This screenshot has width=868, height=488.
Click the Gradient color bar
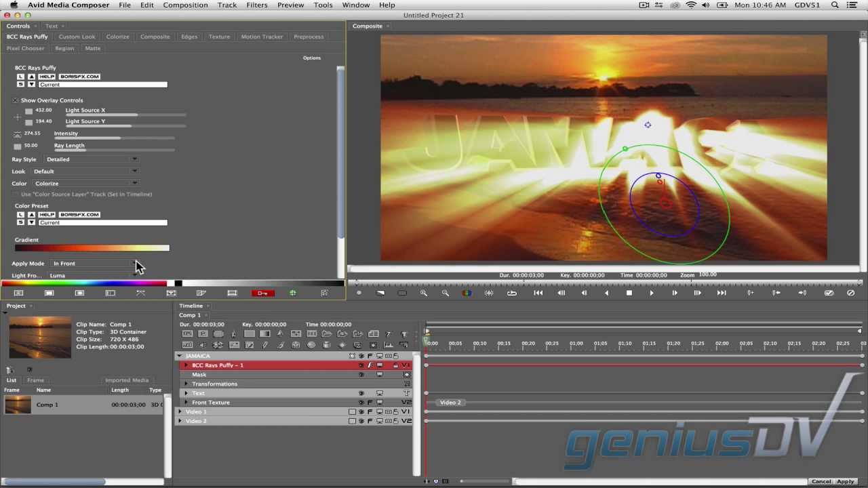(x=92, y=248)
